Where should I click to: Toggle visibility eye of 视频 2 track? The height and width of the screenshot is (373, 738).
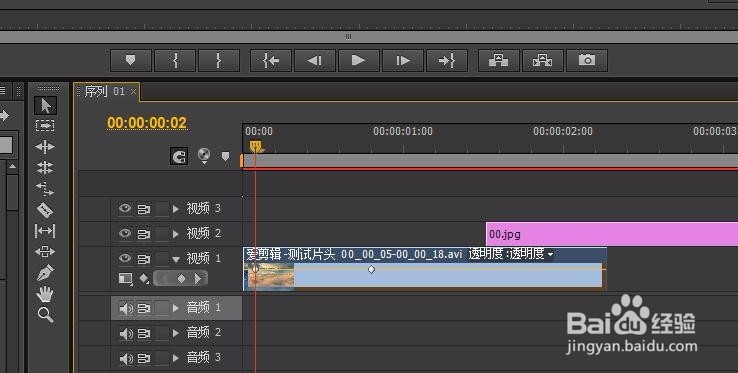tap(125, 233)
